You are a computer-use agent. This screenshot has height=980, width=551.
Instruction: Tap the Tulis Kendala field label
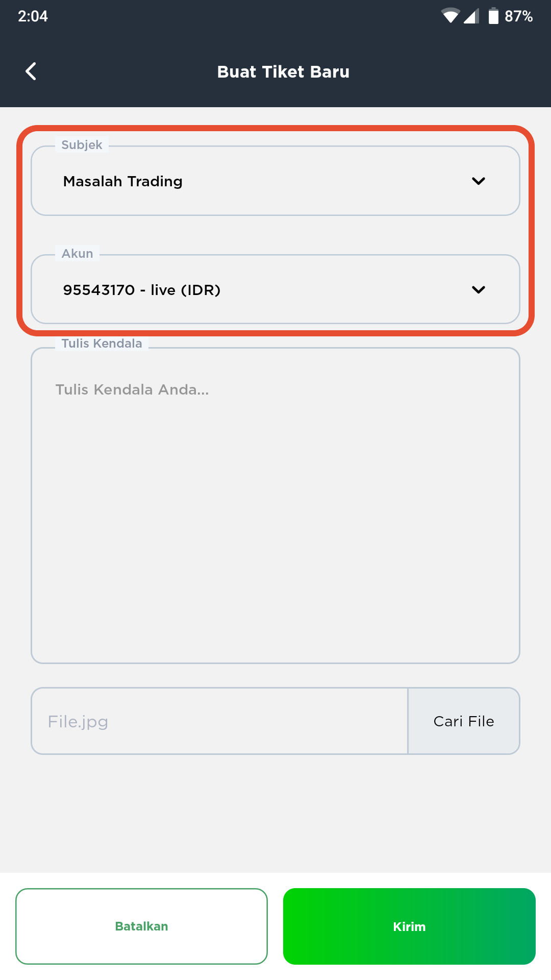[102, 344]
